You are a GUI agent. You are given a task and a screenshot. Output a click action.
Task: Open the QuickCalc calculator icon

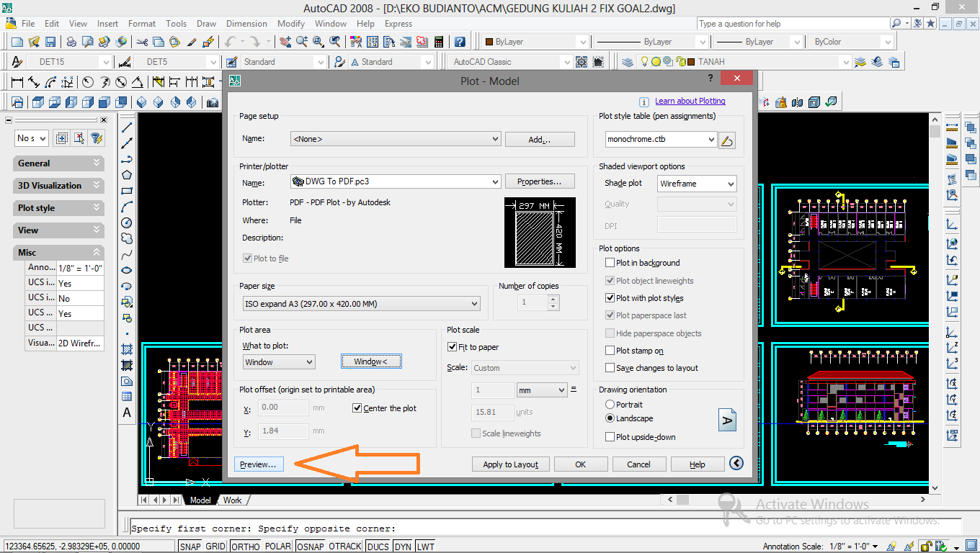pyautogui.click(x=438, y=42)
